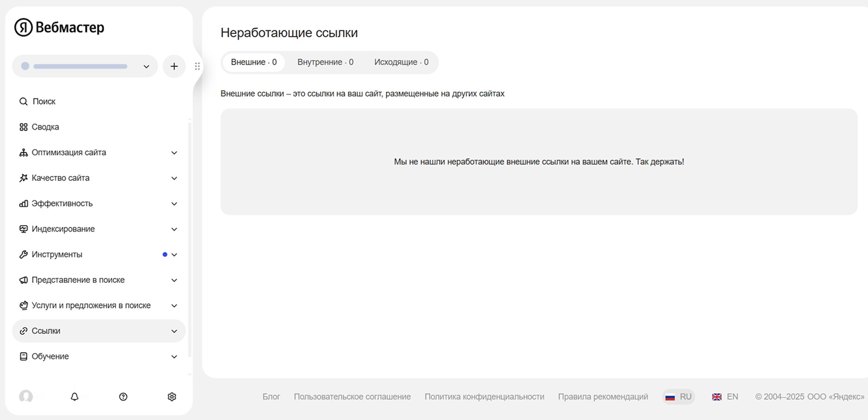Open the user profile avatar

tap(26, 397)
